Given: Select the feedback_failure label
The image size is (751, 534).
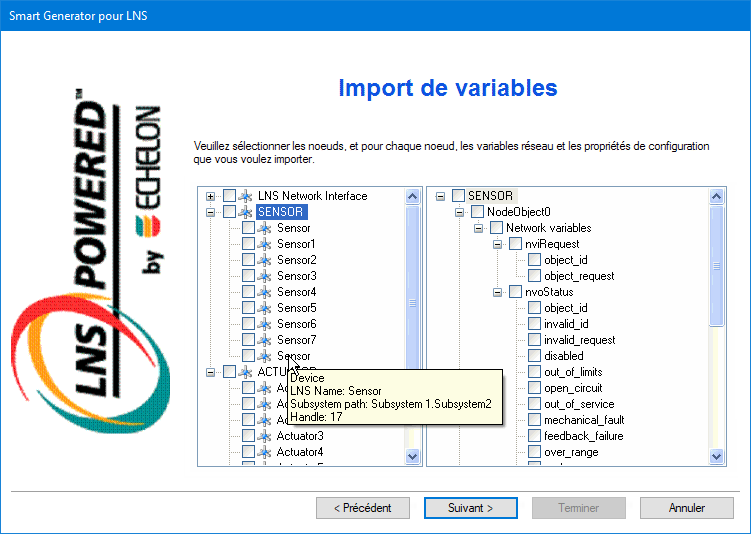Looking at the screenshot, I should (583, 436).
